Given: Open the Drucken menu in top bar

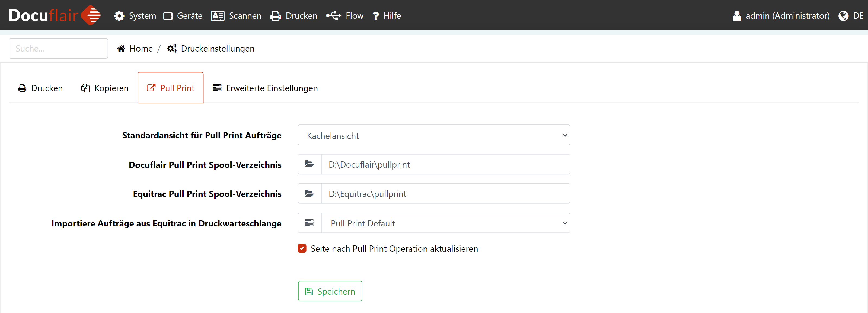Looking at the screenshot, I should tap(294, 16).
